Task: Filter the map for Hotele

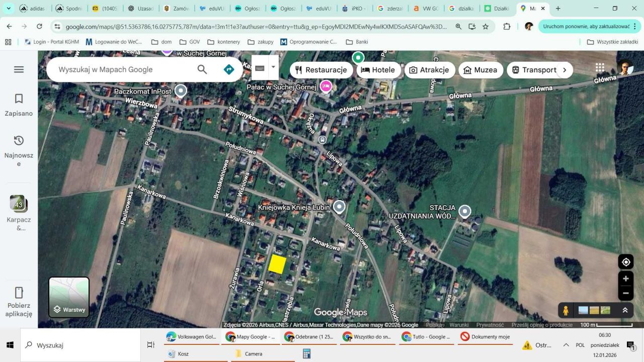Action: 378,70
